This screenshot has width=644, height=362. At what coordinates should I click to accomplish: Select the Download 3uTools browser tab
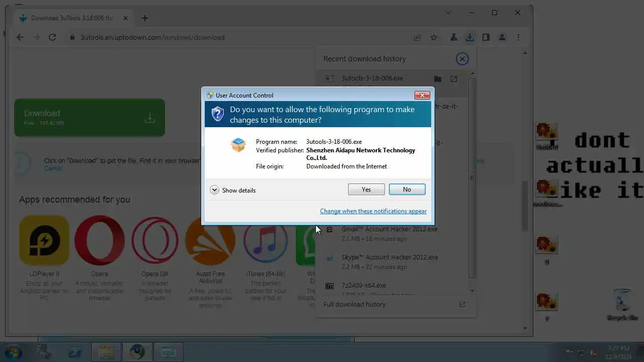tap(71, 18)
